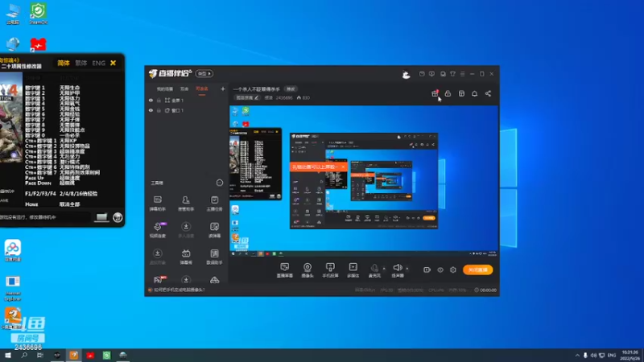
Task: Switch trainer language to ENG
Action: pos(98,63)
